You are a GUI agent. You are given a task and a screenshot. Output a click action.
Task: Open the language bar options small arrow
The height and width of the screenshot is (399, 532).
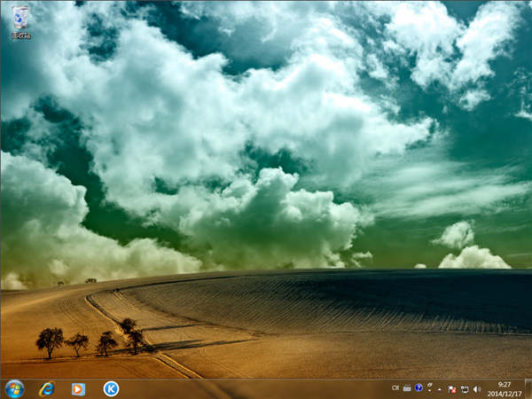429,392
